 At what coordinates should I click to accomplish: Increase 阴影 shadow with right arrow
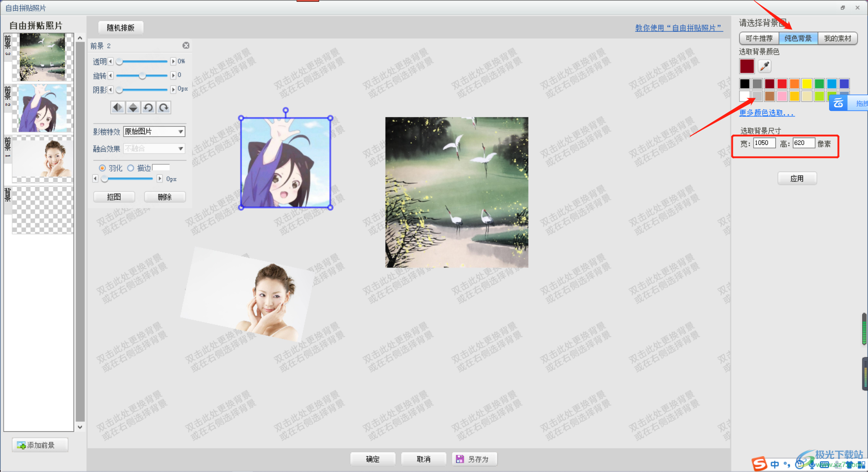173,89
